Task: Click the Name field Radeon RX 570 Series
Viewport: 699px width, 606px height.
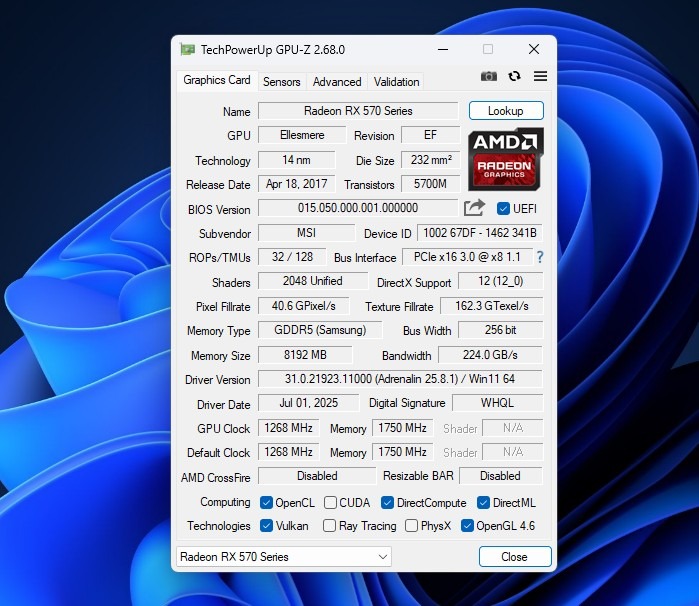Action: [358, 111]
